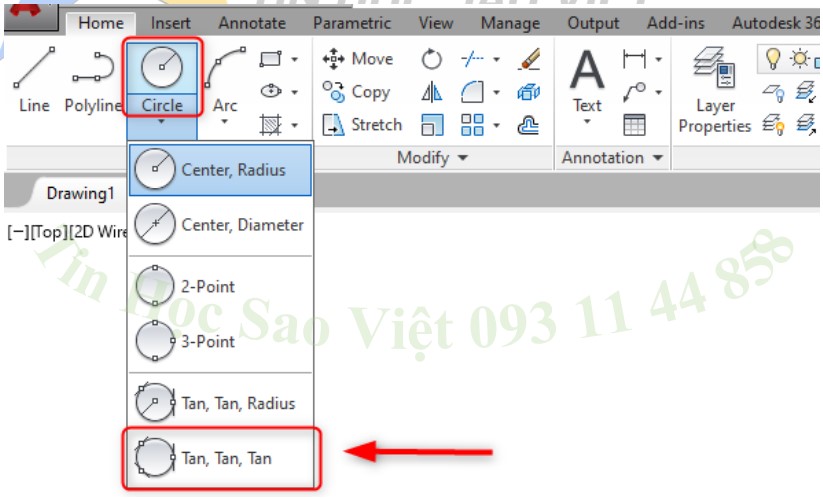The width and height of the screenshot is (823, 498).
Task: Open the Ellipse dropdown arrow
Action: click(294, 92)
